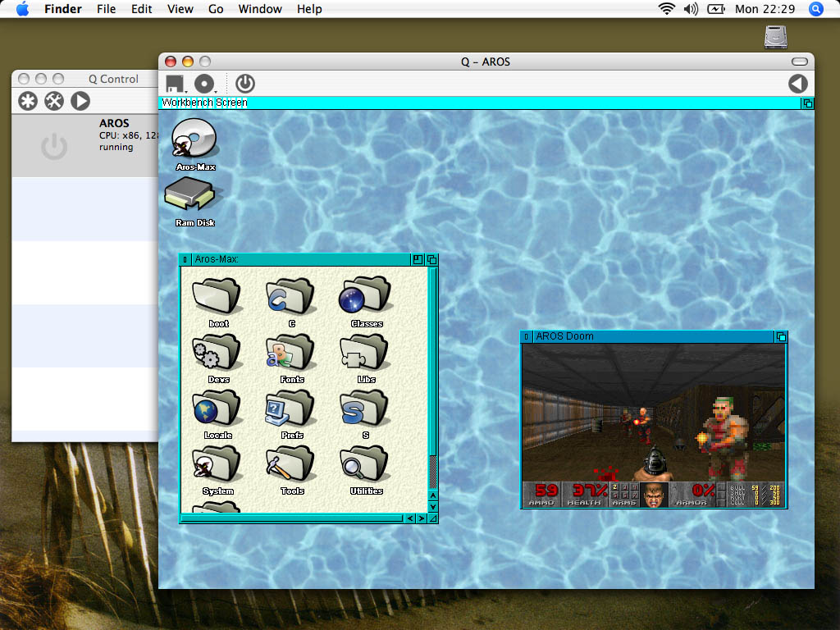This screenshot has width=840, height=630.
Task: Click the Aros-Max scroll left arrow
Action: [x=410, y=518]
